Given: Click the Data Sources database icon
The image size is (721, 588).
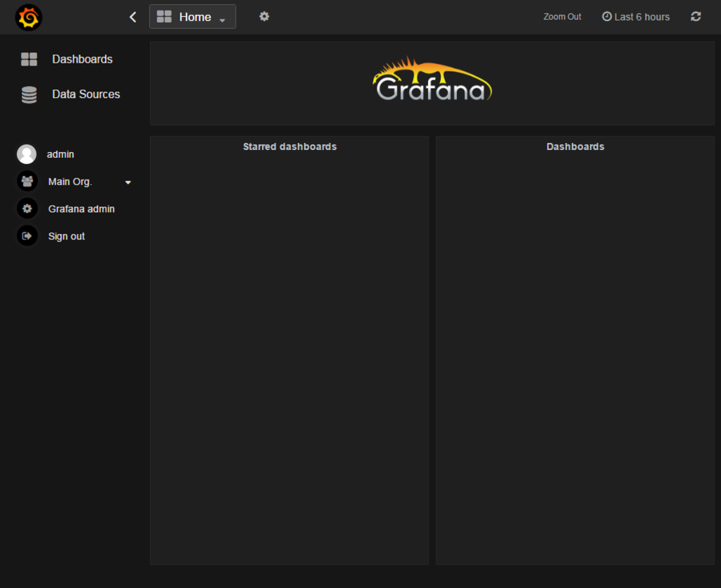Looking at the screenshot, I should pyautogui.click(x=29, y=94).
